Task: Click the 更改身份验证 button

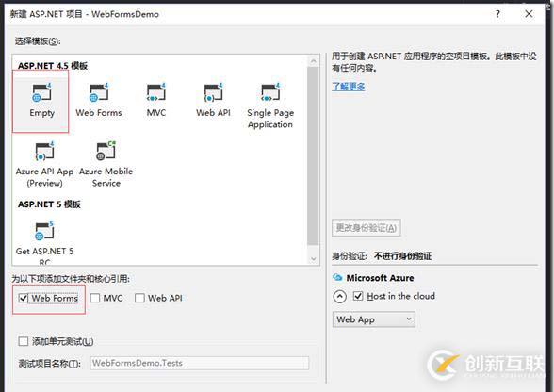Action: click(366, 228)
